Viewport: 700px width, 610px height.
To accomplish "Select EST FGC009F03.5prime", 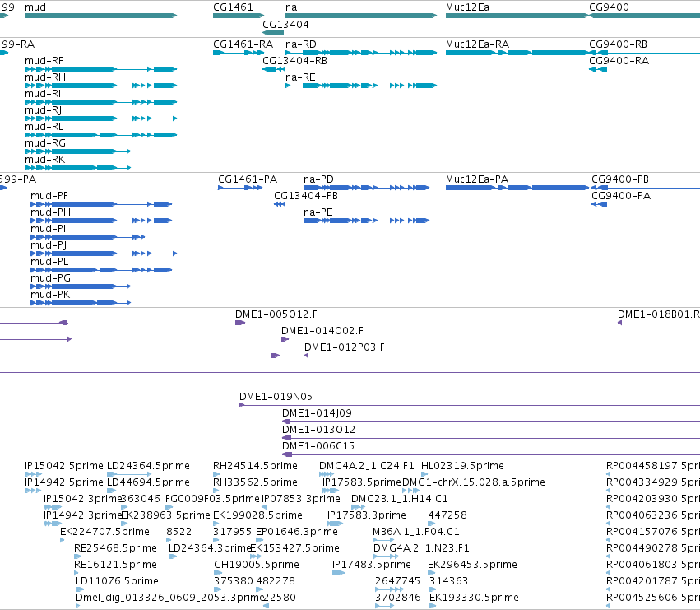I will coord(169,507).
